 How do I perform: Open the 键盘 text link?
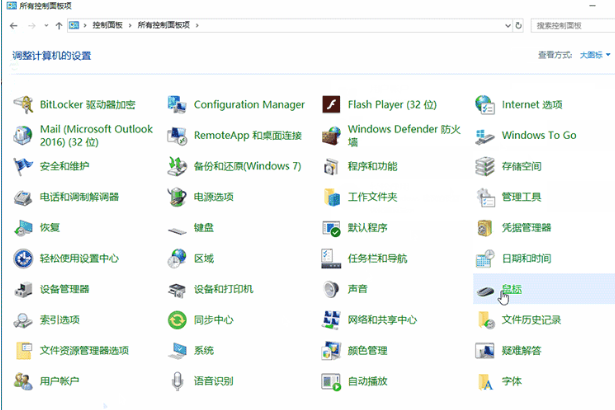tap(204, 228)
